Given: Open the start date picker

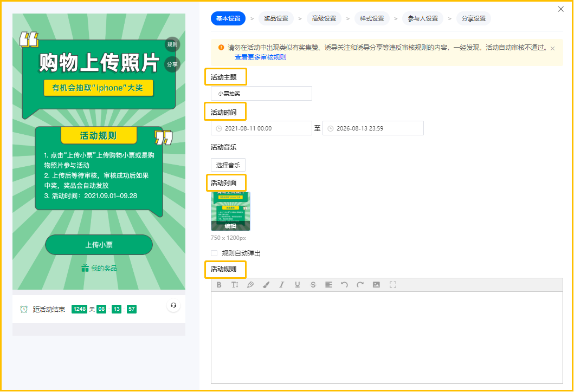Looking at the screenshot, I should 261,128.
